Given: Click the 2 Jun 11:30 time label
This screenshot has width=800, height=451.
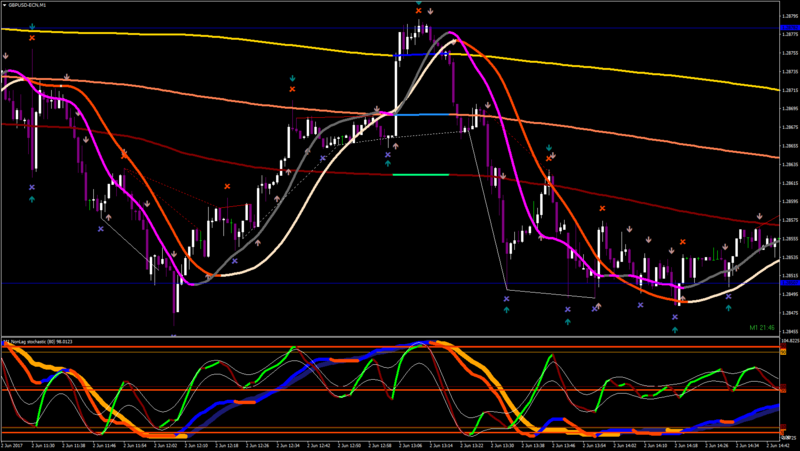Looking at the screenshot, I should (x=42, y=445).
